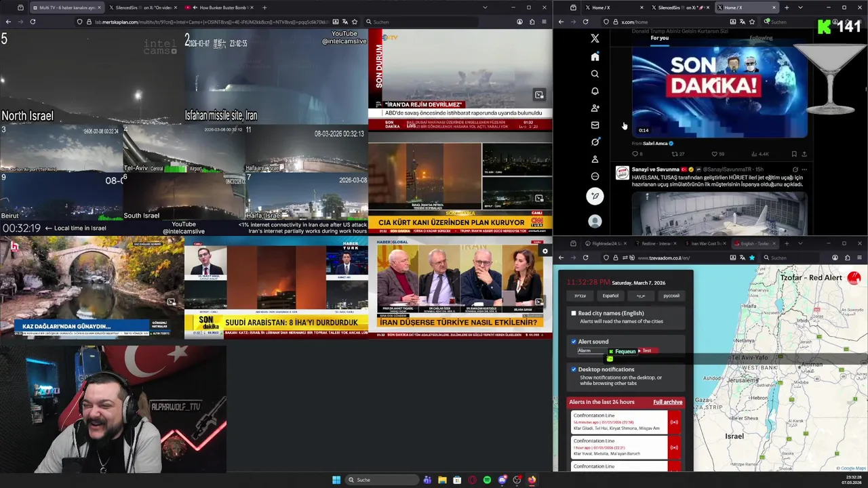Open Firefox hamburger menu in tzevaadom window
Viewport: 868px width, 488px height.
(859, 258)
